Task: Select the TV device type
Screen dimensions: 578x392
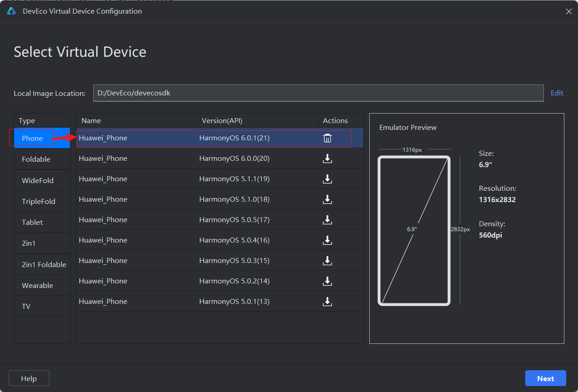Action: tap(42, 306)
